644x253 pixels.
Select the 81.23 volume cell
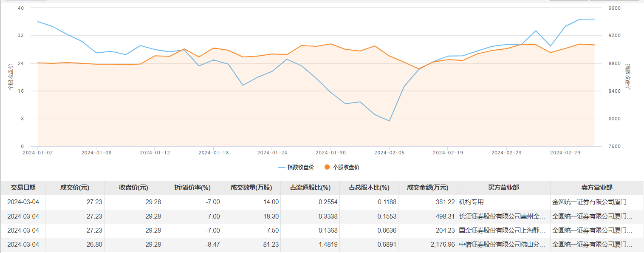[251, 245]
